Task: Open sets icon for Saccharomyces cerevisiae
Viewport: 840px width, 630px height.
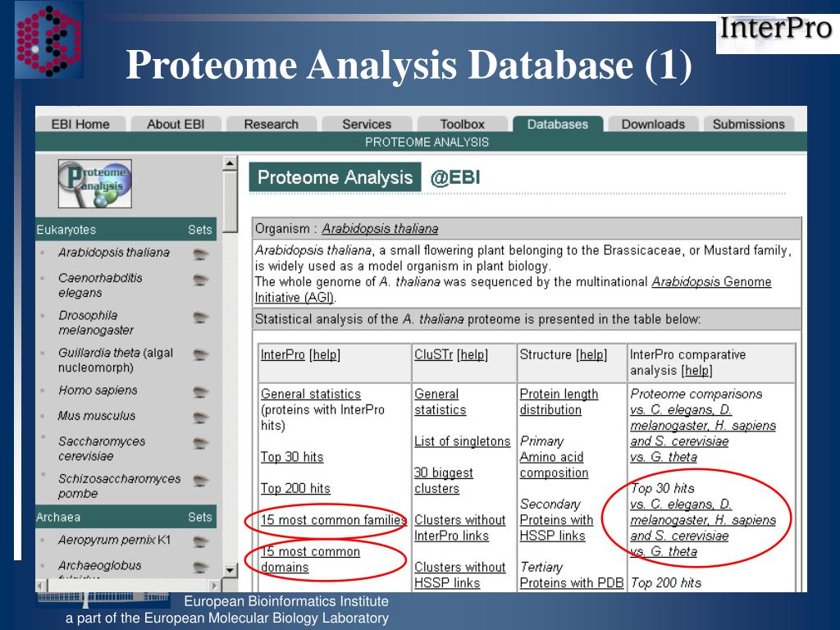Action: [200, 443]
